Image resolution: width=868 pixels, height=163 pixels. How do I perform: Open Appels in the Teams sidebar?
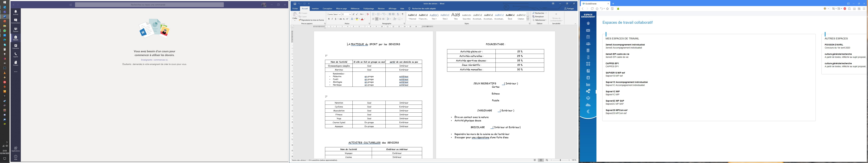[16, 55]
